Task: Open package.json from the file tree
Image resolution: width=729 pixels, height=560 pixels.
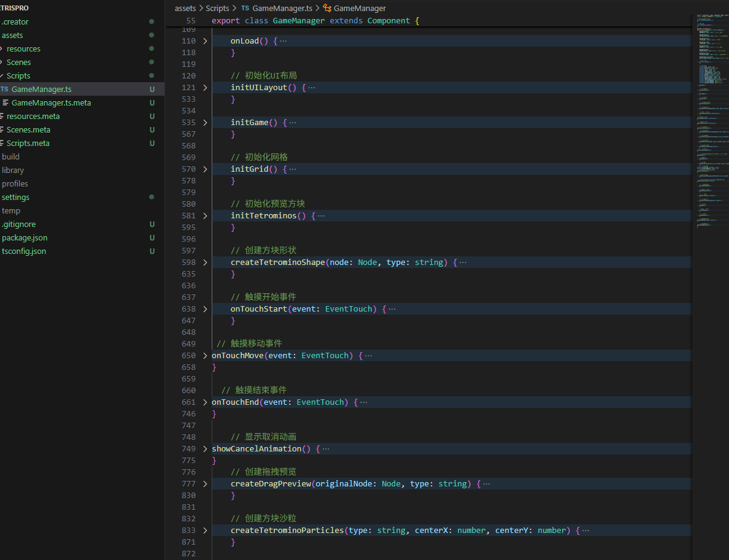Action: [x=25, y=238]
